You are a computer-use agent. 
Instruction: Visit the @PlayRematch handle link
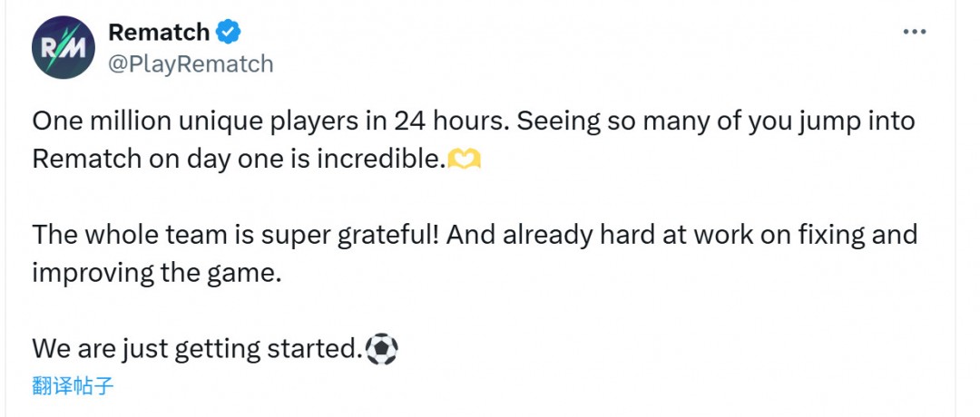(x=191, y=64)
